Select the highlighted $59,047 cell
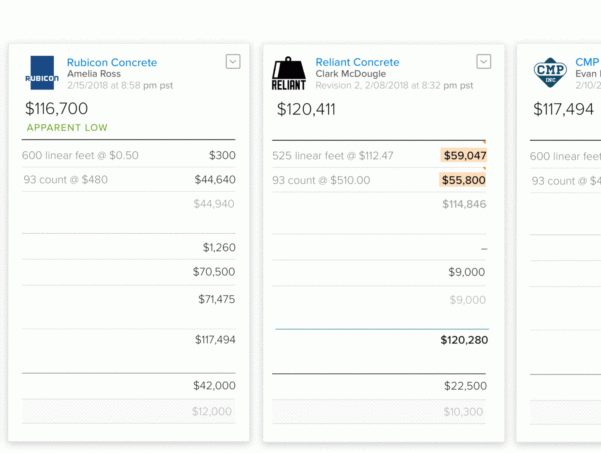 (x=464, y=155)
